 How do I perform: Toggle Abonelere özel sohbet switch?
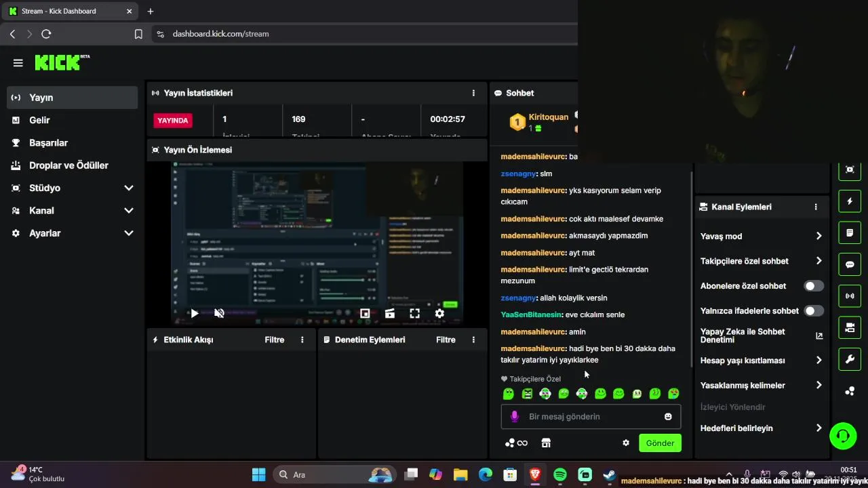(814, 286)
